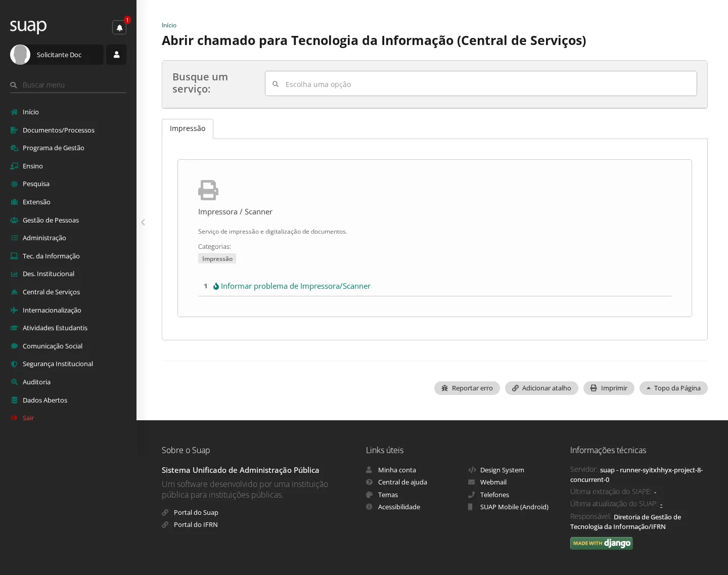The height and width of the screenshot is (575, 728).
Task: Click the Internacionalização airplane icon
Action: (x=14, y=310)
